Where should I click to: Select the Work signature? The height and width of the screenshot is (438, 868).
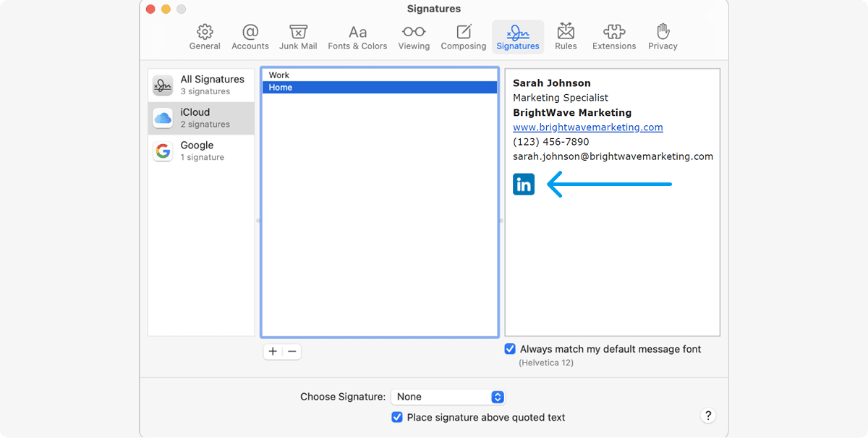(380, 75)
